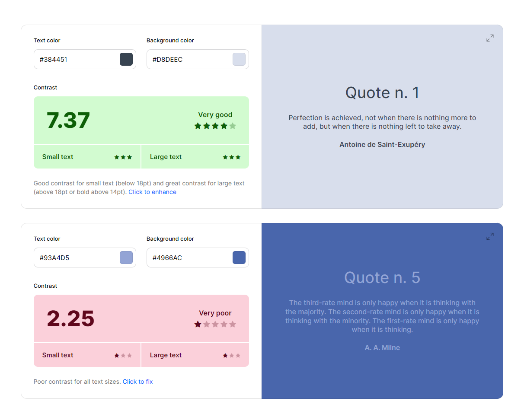
Task: Click the 'Poor contrast for all text sizes' description
Action: click(77, 382)
